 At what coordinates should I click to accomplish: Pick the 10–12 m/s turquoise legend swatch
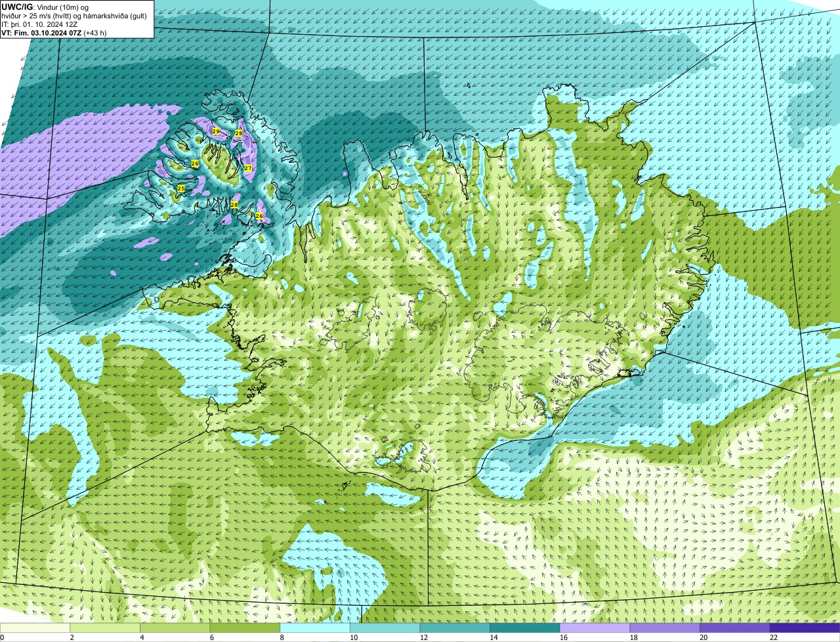[385, 628]
